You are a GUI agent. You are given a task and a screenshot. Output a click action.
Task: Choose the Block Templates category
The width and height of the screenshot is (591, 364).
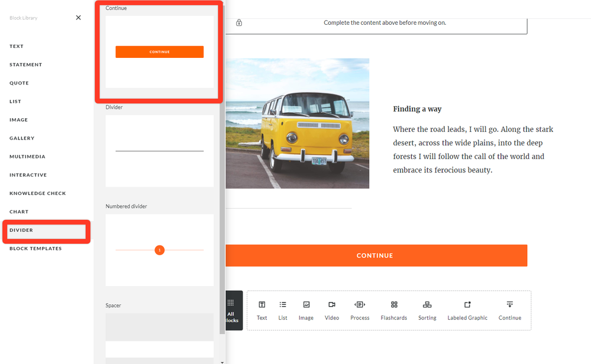(35, 248)
